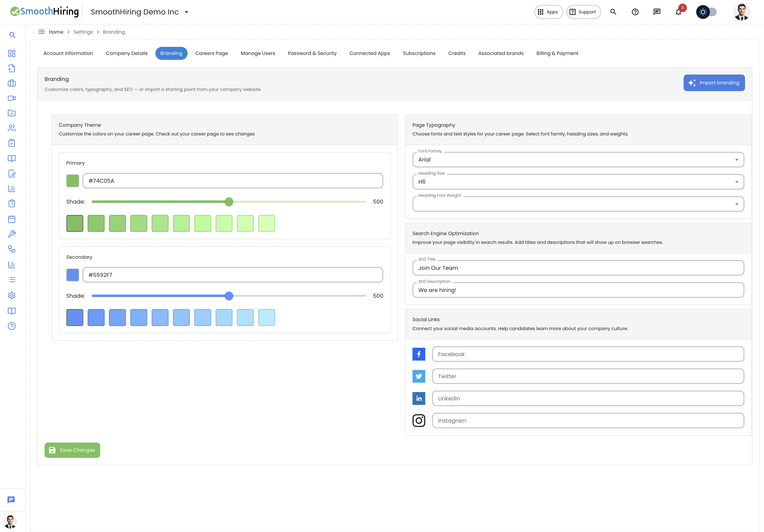Open the chat bubble icon at sidebar bottom

pos(11,500)
